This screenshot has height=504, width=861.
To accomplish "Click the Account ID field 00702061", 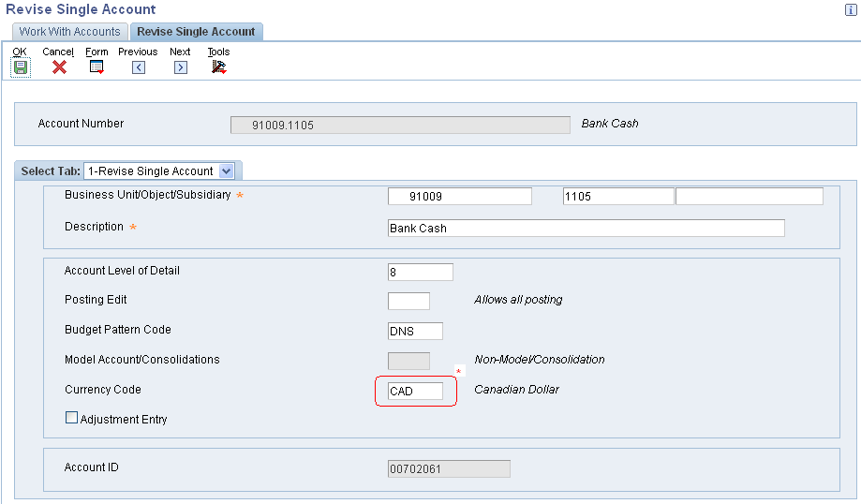I will pos(449,468).
